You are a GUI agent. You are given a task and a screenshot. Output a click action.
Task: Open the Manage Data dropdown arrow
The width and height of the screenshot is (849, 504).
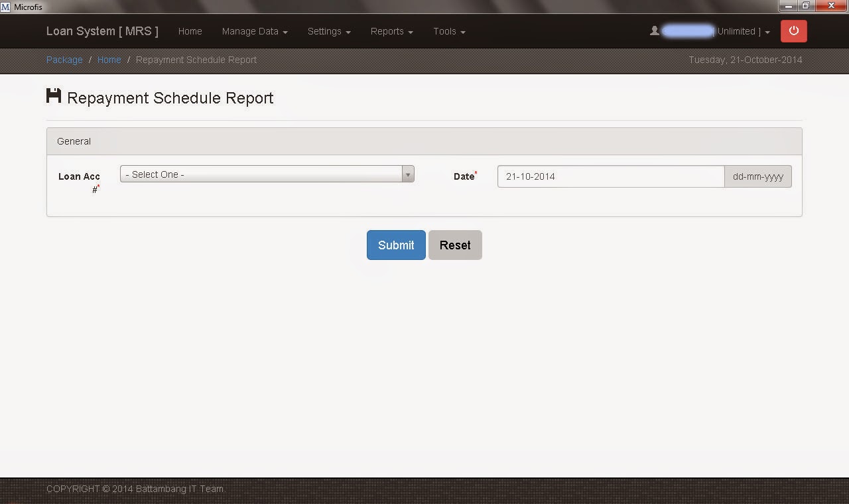coord(285,31)
